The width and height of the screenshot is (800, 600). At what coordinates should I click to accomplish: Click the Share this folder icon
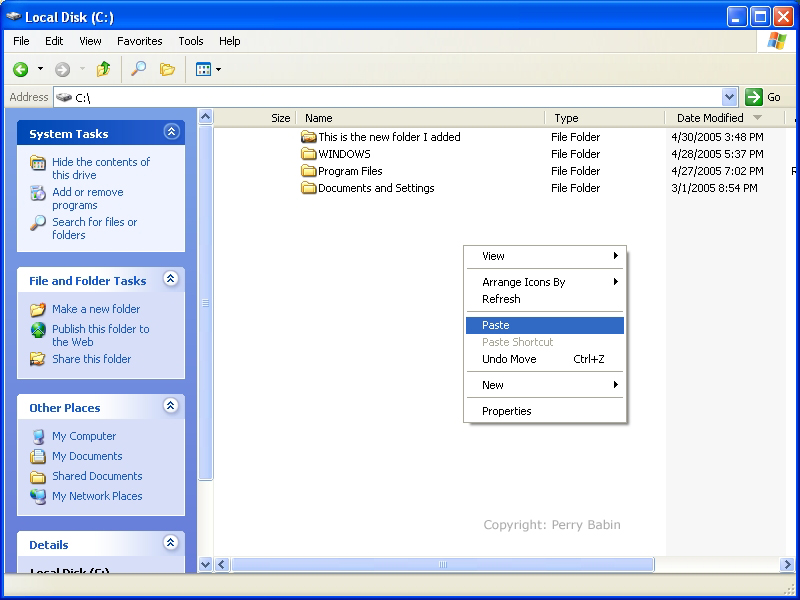[38, 359]
